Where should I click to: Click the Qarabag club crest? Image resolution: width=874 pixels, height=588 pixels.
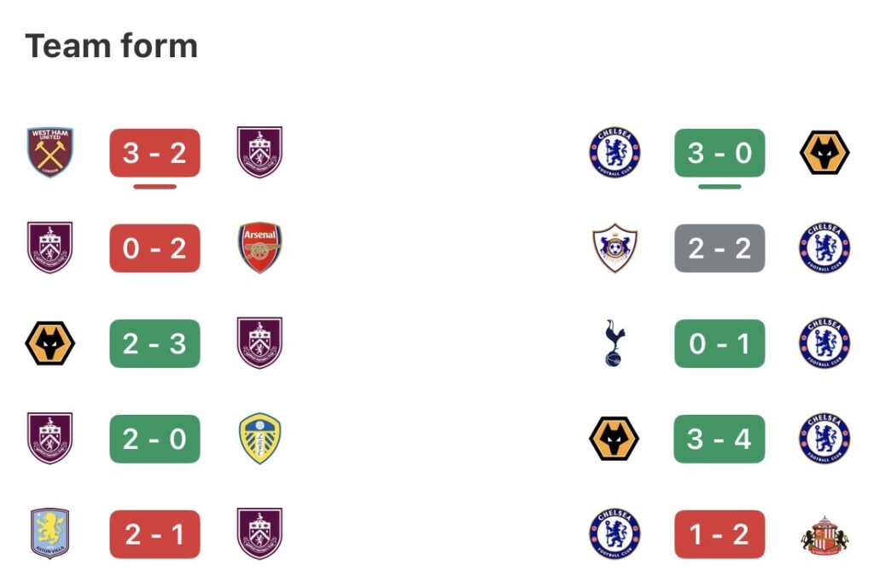[614, 248]
